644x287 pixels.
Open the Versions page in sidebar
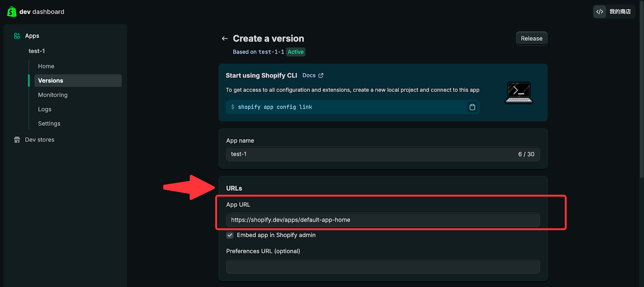[x=51, y=81]
